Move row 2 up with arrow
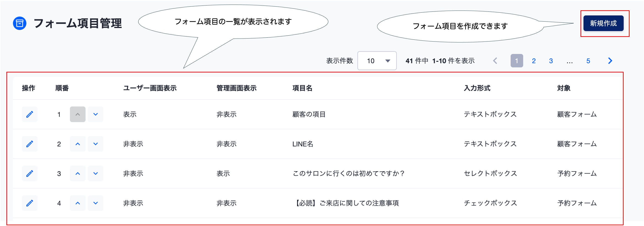 (x=77, y=144)
